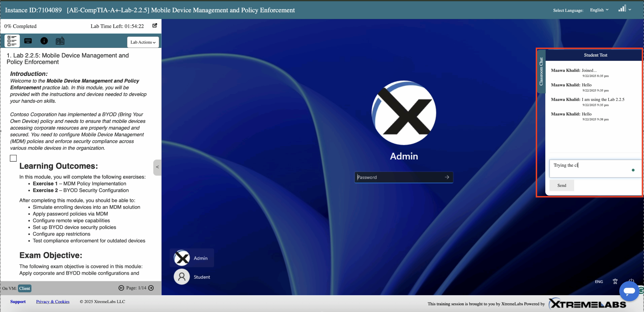Open the Privacy & Cookies link
This screenshot has width=644, height=312.
[x=53, y=302]
